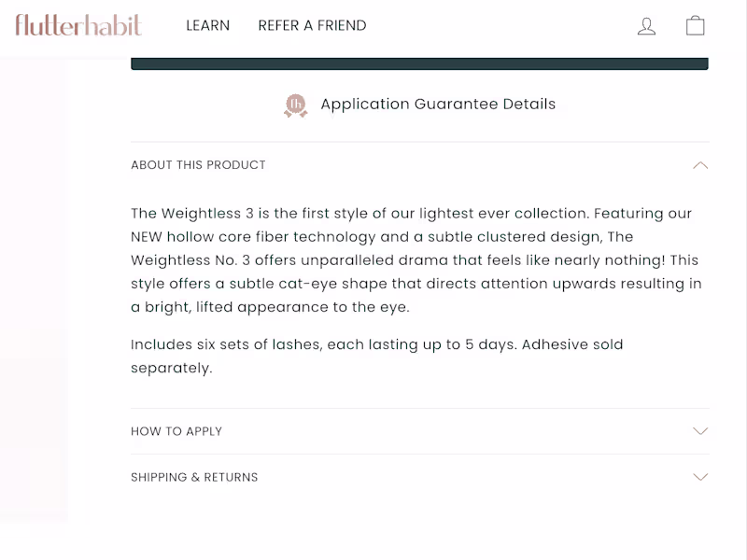
Task: Click the flutterhabit logo
Action: point(78,25)
